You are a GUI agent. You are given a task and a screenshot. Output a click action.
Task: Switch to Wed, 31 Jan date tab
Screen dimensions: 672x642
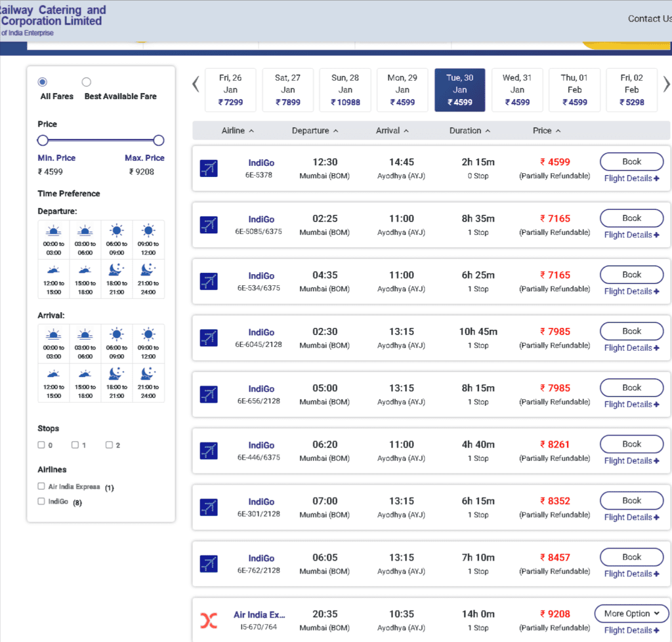point(517,90)
